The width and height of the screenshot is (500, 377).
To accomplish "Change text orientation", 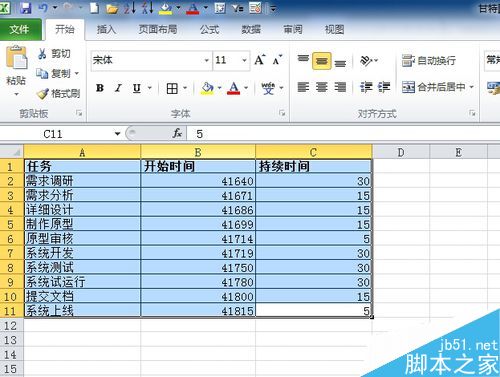I will point(366,61).
